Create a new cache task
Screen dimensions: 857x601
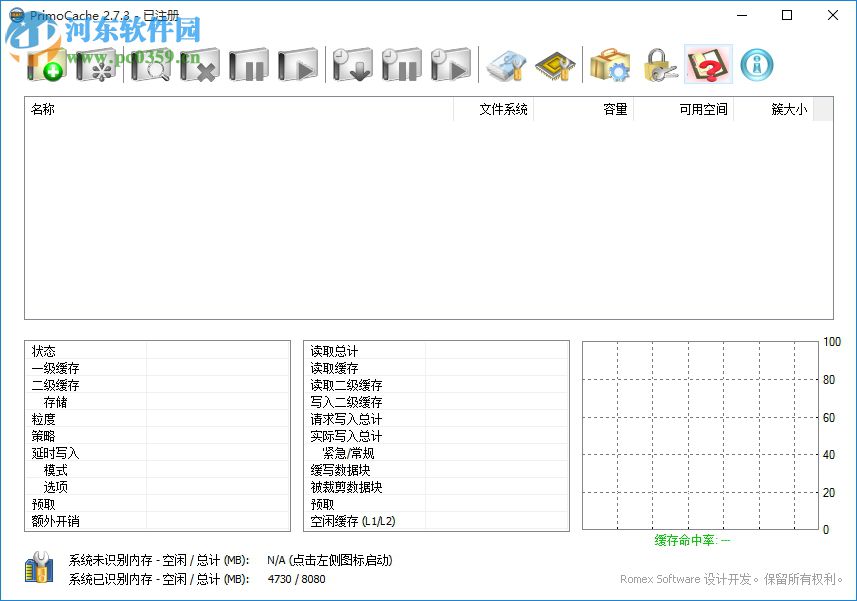pyautogui.click(x=45, y=65)
